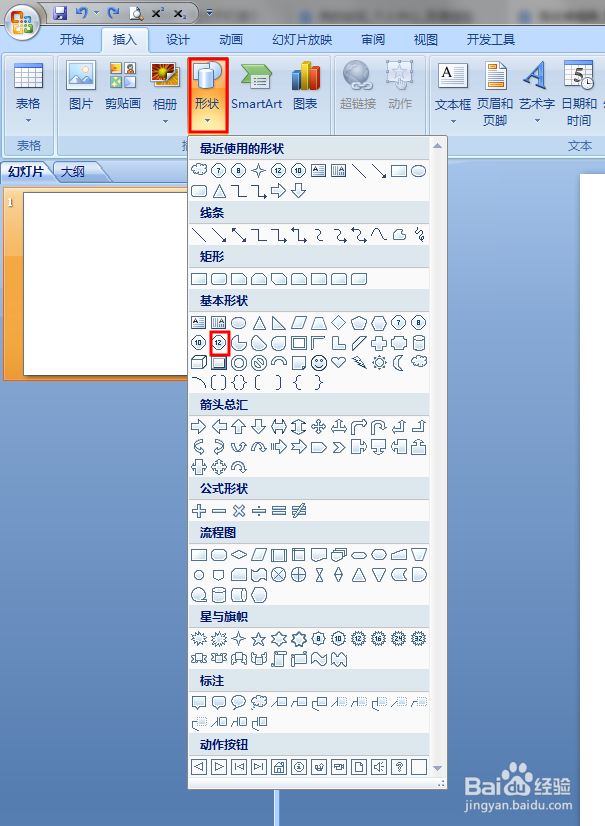605x826 pixels.
Task: Select the smiley face shape
Action: pyautogui.click(x=319, y=362)
